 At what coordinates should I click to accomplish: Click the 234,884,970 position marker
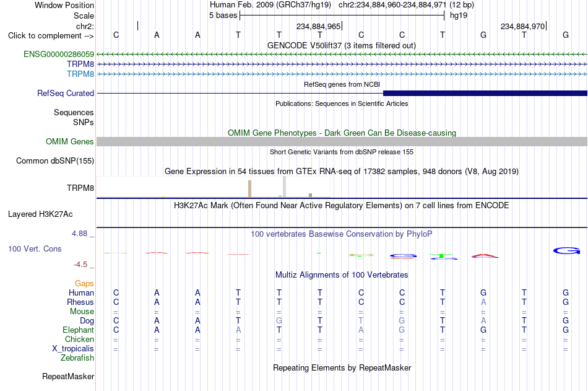[523, 26]
